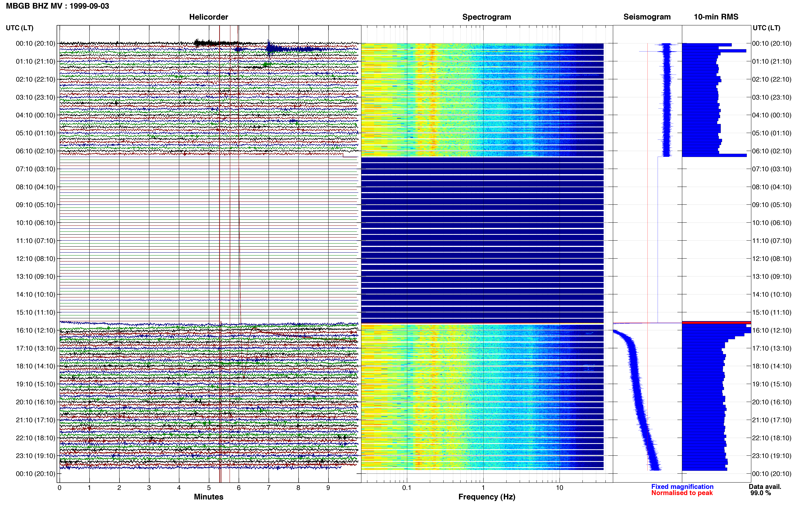Click the red vertical line in the Seismogram panel

pos(647,257)
